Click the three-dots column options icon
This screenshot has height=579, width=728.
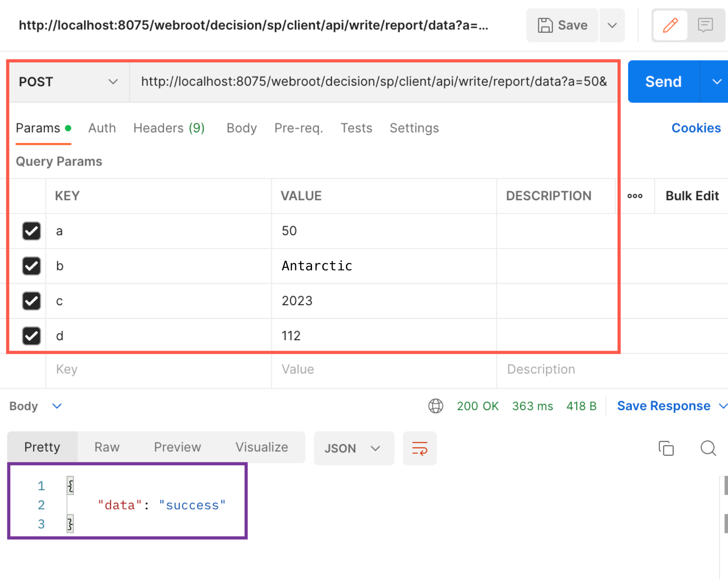[635, 196]
